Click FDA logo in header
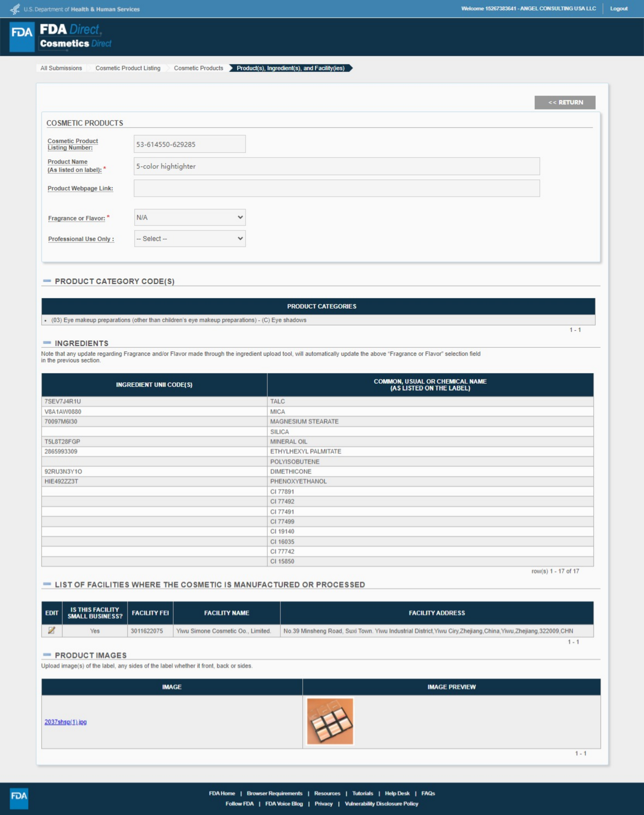Viewport: 644px width, 815px height. 22,36
